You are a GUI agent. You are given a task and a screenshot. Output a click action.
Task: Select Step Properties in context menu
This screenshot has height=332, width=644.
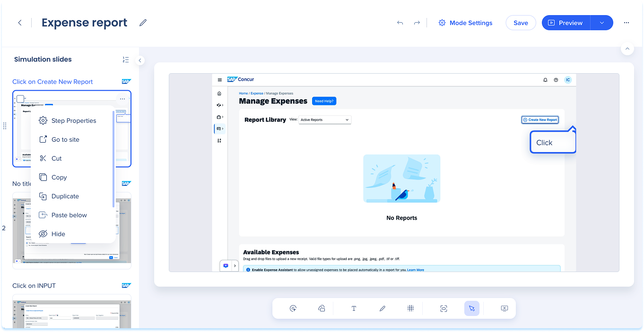[x=73, y=120]
